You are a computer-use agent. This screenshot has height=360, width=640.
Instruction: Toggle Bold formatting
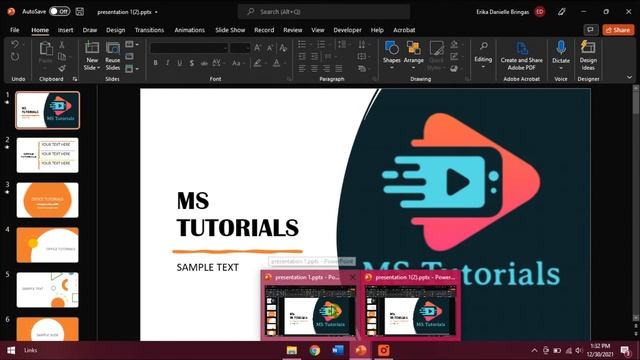point(156,63)
